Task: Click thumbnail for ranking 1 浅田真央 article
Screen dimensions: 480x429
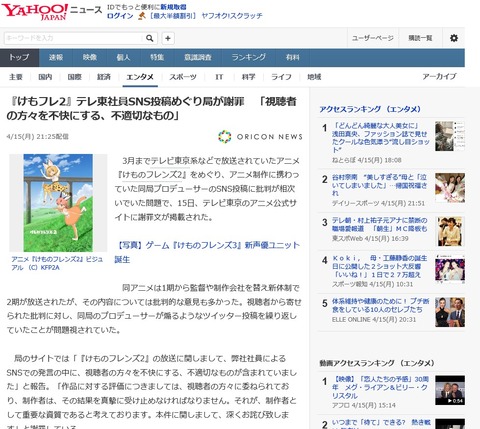Action: (450, 136)
